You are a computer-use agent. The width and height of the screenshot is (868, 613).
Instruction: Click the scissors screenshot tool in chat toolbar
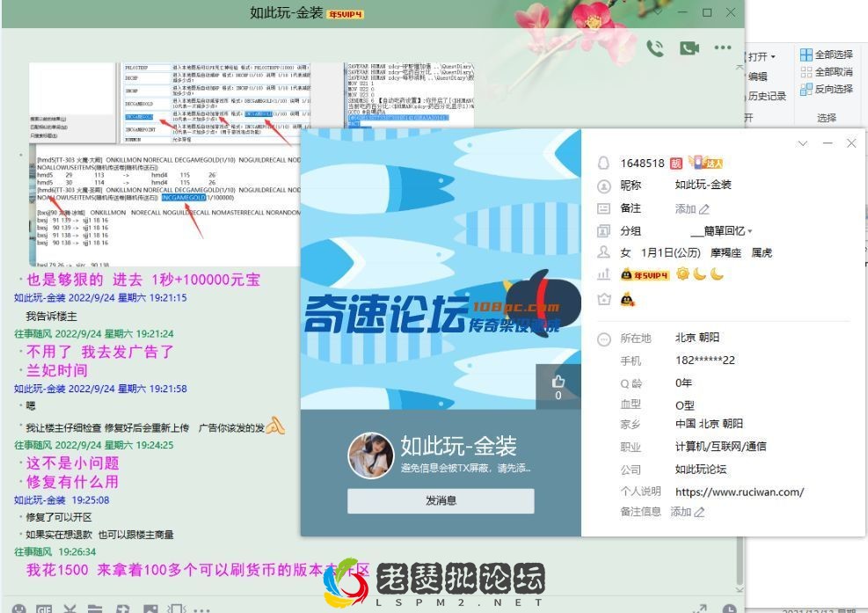(x=69, y=609)
